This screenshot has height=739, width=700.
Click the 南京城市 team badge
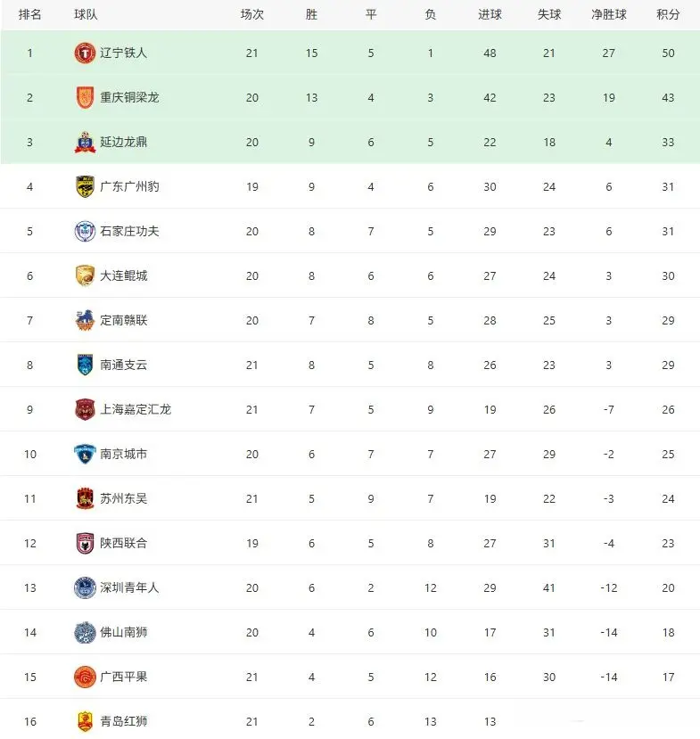coord(85,455)
